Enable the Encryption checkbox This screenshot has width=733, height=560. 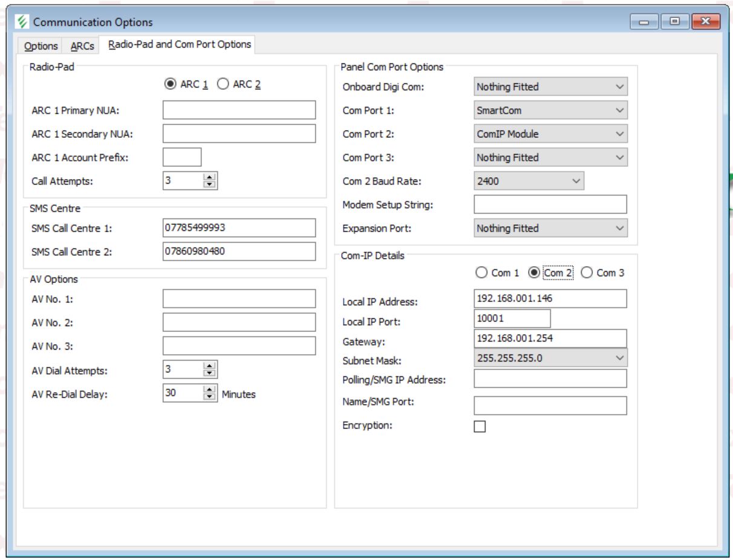(x=480, y=426)
